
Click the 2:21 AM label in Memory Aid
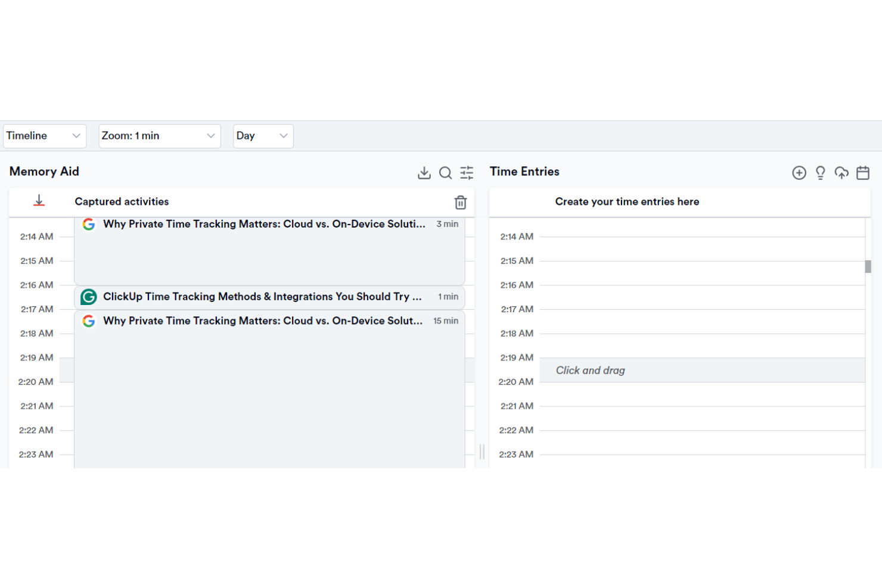(x=37, y=406)
